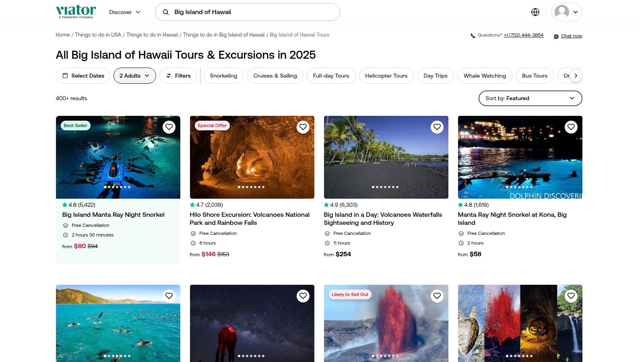The width and height of the screenshot is (644, 362).
Task: Expand the account menu chevron
Action: click(x=576, y=12)
